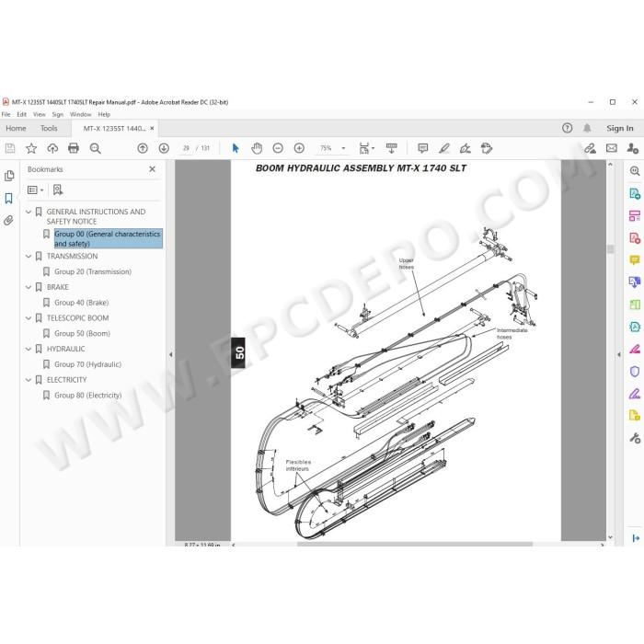The height and width of the screenshot is (644, 644).
Task: Find the current bookmark icon
Action: point(58,190)
